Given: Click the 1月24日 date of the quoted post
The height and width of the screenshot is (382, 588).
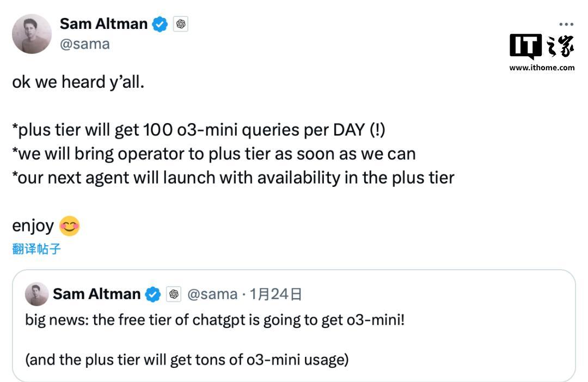Looking at the screenshot, I should 275,295.
